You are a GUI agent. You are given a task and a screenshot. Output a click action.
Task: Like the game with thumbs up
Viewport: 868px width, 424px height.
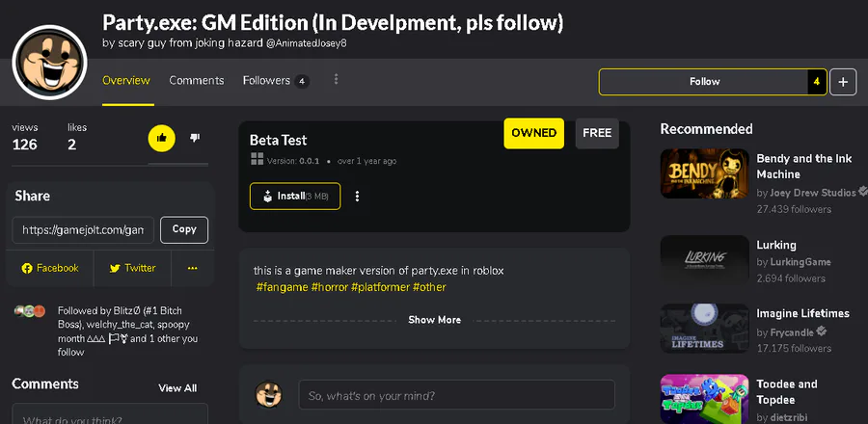point(162,138)
